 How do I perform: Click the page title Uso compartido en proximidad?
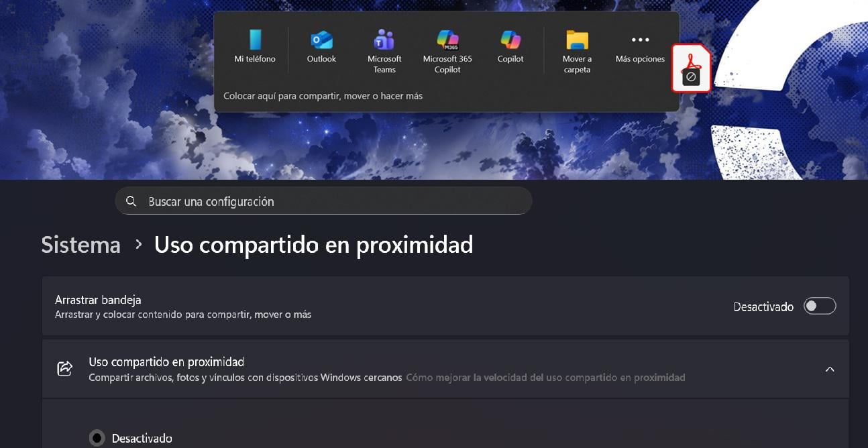point(313,245)
